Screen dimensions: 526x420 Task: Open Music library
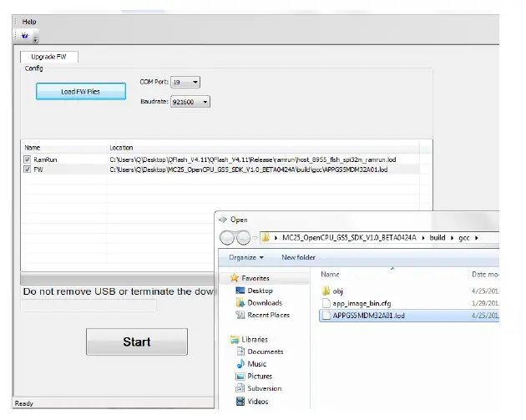coord(256,364)
